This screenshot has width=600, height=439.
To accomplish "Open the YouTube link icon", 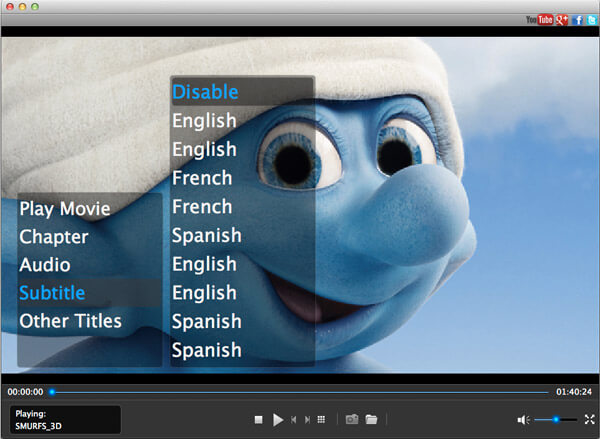I will 540,20.
